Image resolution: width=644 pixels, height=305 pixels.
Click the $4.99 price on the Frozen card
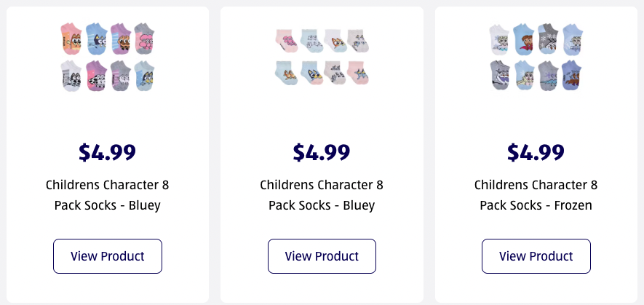point(536,152)
